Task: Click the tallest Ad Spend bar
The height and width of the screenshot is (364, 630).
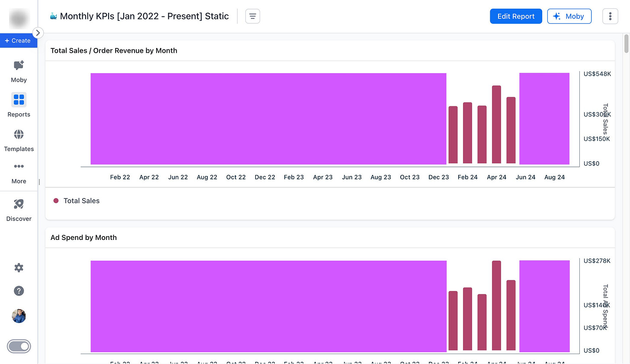Action: pyautogui.click(x=496, y=305)
